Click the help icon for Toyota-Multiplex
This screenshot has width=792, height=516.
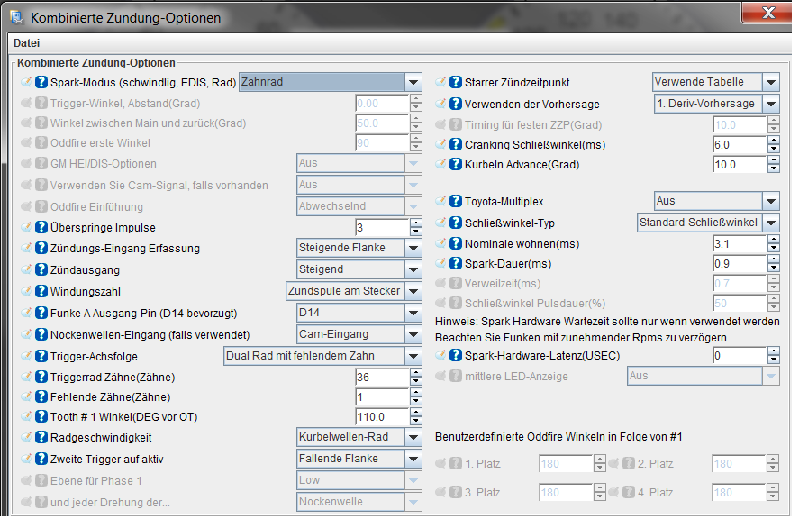tap(455, 201)
